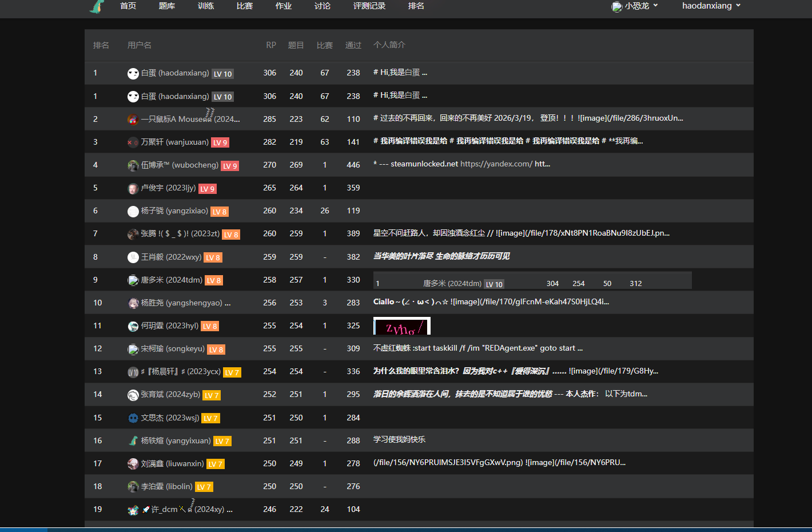The height and width of the screenshot is (532, 812).
Task: Open 作业 in navigation
Action: 284,6
